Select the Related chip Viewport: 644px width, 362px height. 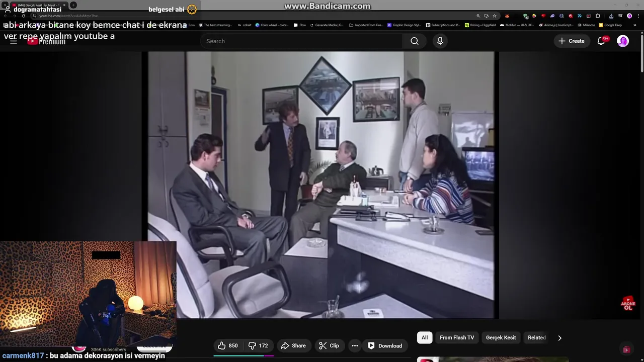pyautogui.click(x=536, y=338)
